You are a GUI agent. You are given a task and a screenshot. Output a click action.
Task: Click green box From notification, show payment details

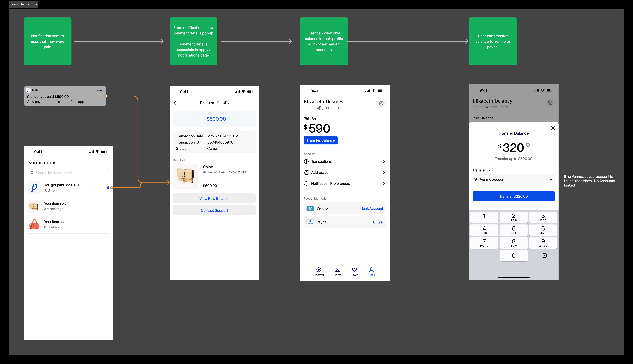(x=193, y=41)
